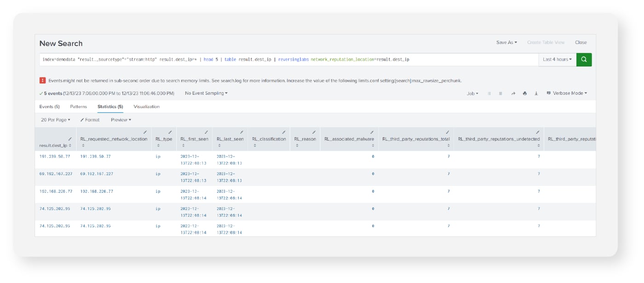Open the Preview dropdown

[121, 120]
